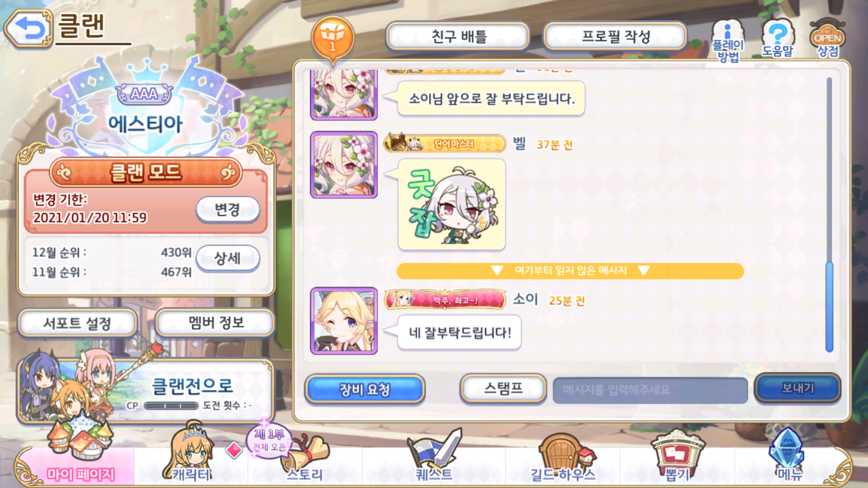This screenshot has width=868, height=488.
Task: Open the 플레이 방법 info icon
Action: click(728, 41)
